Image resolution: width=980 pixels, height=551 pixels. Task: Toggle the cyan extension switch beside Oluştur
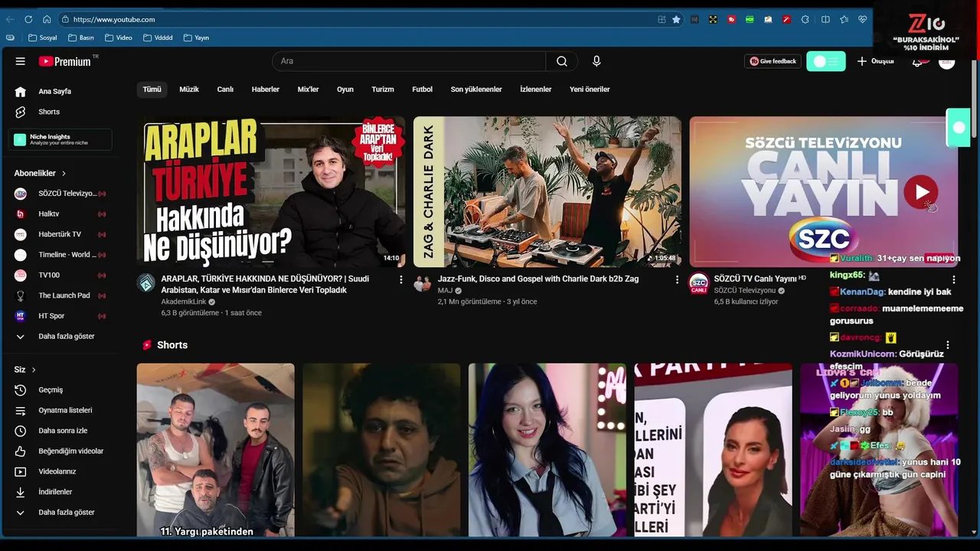pyautogui.click(x=826, y=61)
